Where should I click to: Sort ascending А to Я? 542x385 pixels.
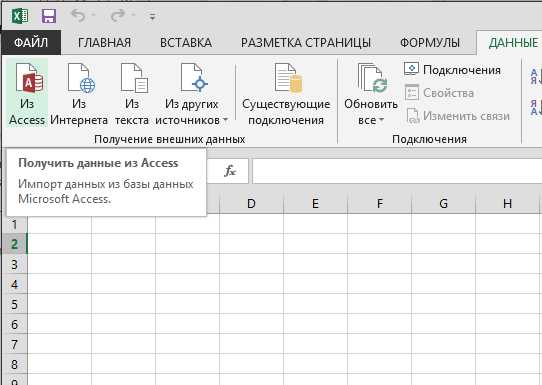pos(536,76)
